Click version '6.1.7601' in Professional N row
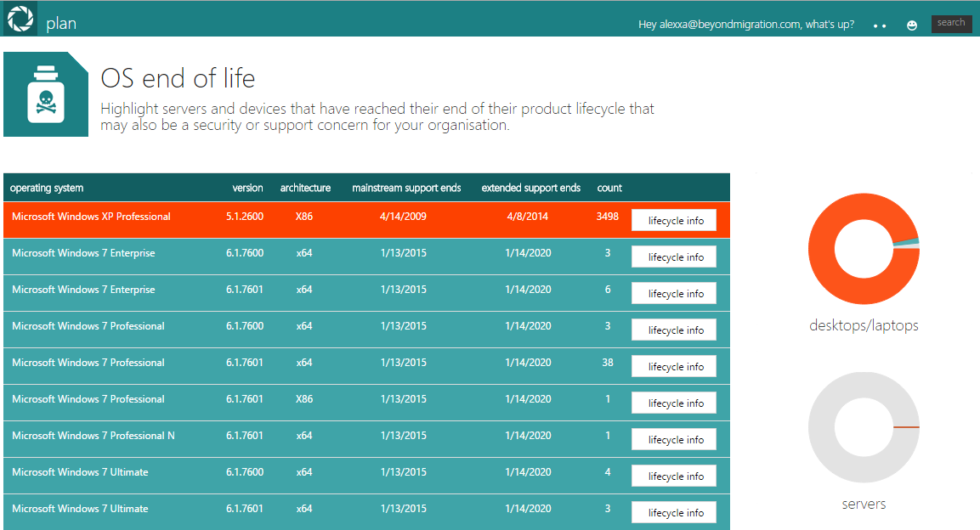This screenshot has width=980, height=530. tap(245, 436)
